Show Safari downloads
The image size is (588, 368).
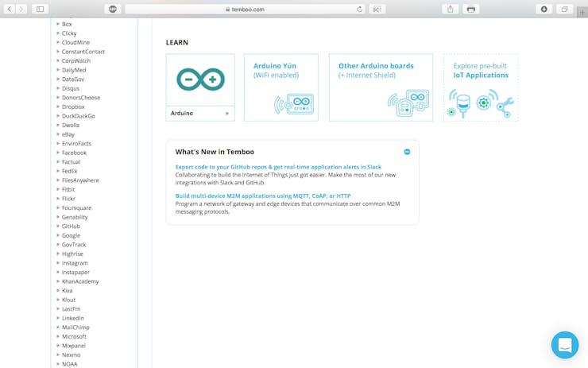pos(544,9)
